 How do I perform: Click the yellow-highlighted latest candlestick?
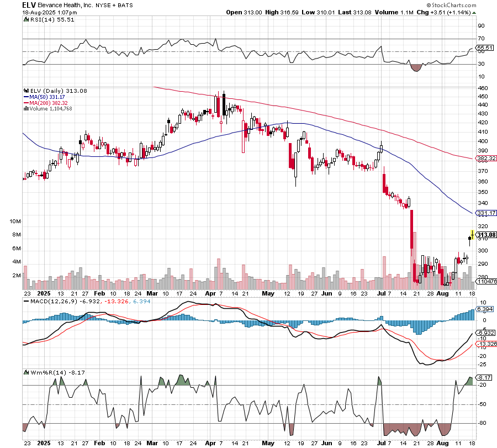coord(472,235)
